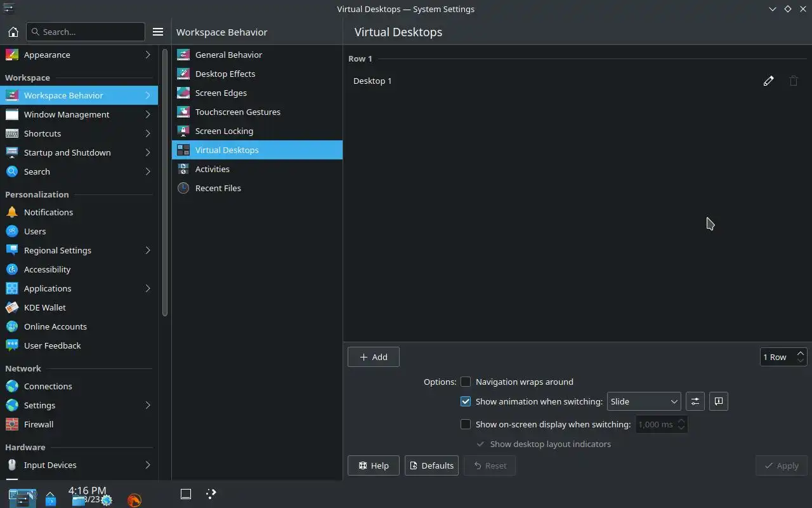The height and width of the screenshot is (508, 812).
Task: Expand the Input Devices chevron
Action: click(x=148, y=465)
